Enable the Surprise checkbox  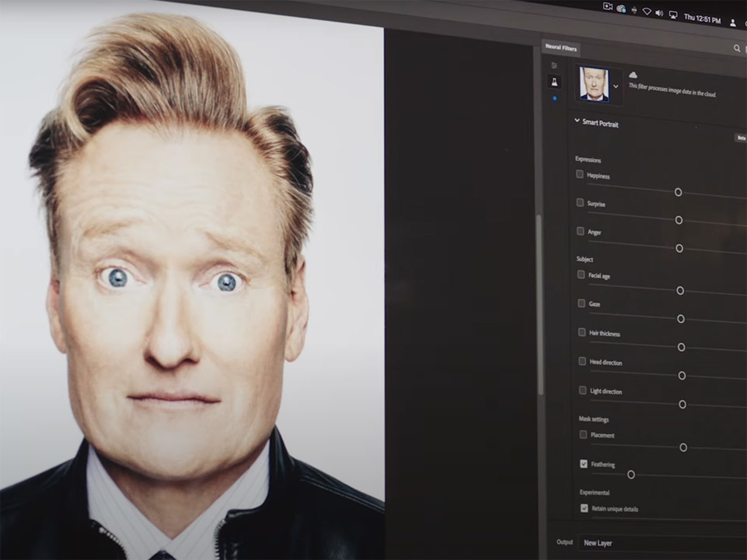coord(580,202)
